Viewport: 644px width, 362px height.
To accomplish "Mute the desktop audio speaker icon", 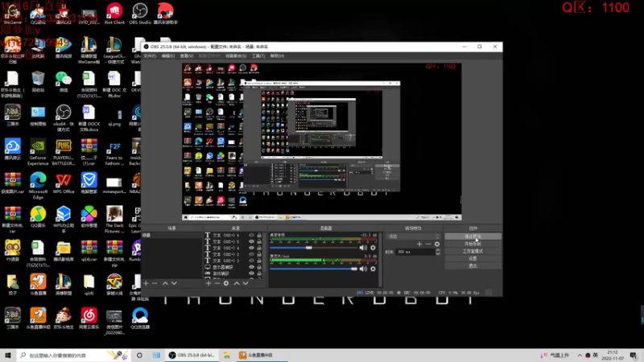I will pos(363,247).
